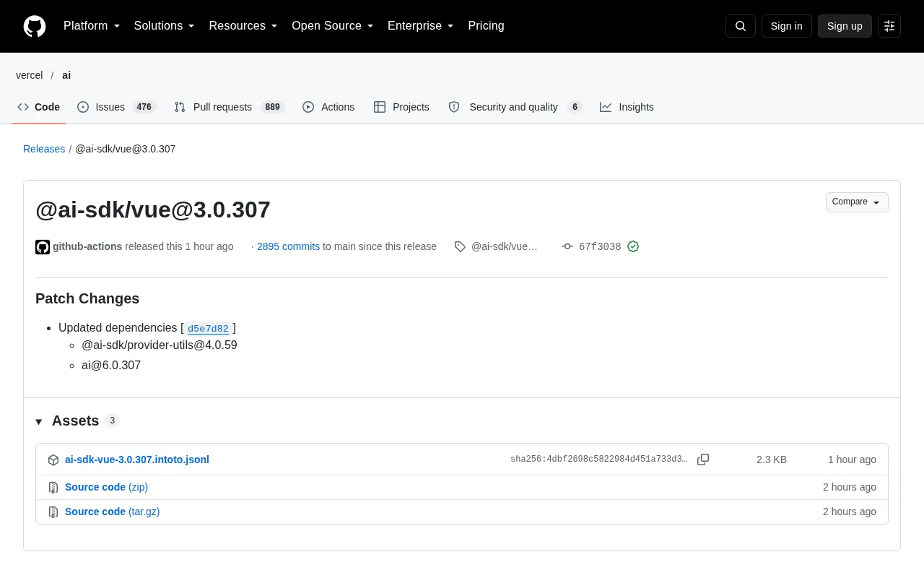Select the sha256:4dbf2698c5822984d451a733d3… digest text

pyautogui.click(x=598, y=460)
